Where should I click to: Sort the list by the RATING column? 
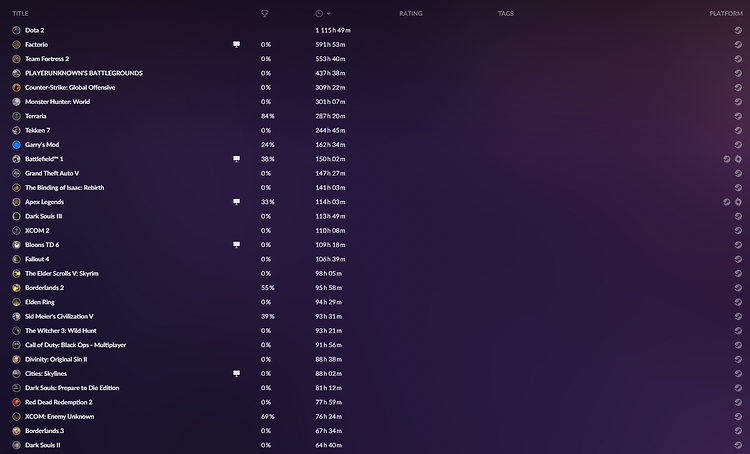[x=411, y=13]
